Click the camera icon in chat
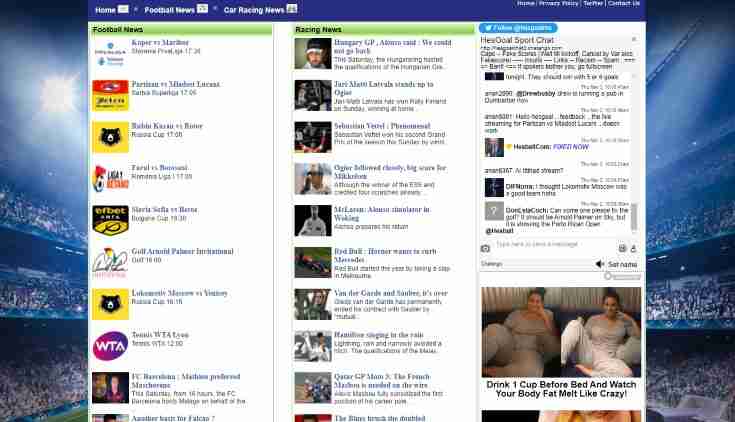735x422 pixels. coord(485,249)
